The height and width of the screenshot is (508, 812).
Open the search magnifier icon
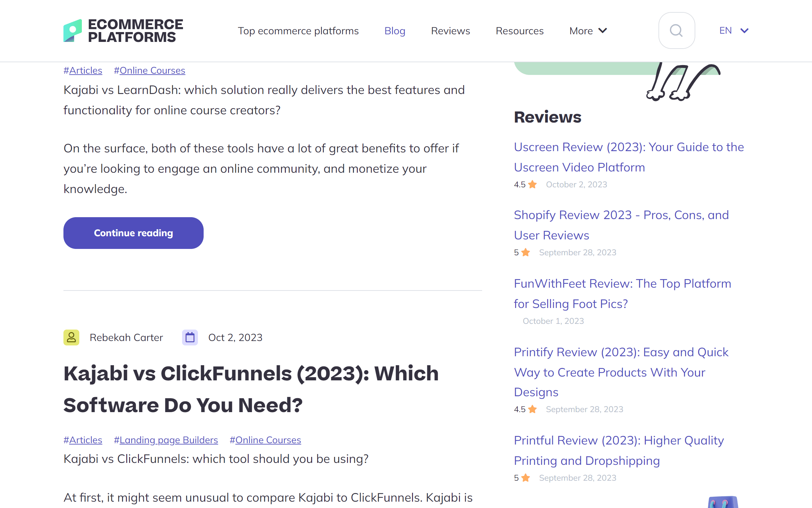[677, 30]
